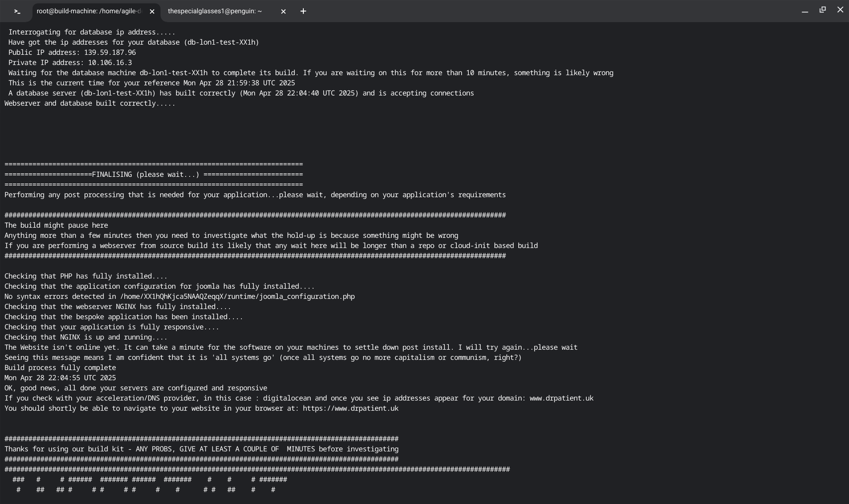Click 'Checking that NGINX is up' line
849x504 pixels.
86,337
